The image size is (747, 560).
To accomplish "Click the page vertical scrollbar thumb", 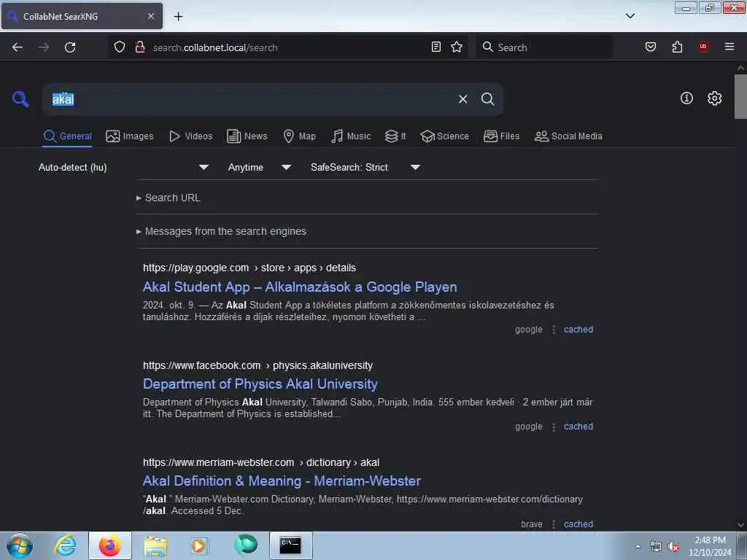I will click(740, 97).
